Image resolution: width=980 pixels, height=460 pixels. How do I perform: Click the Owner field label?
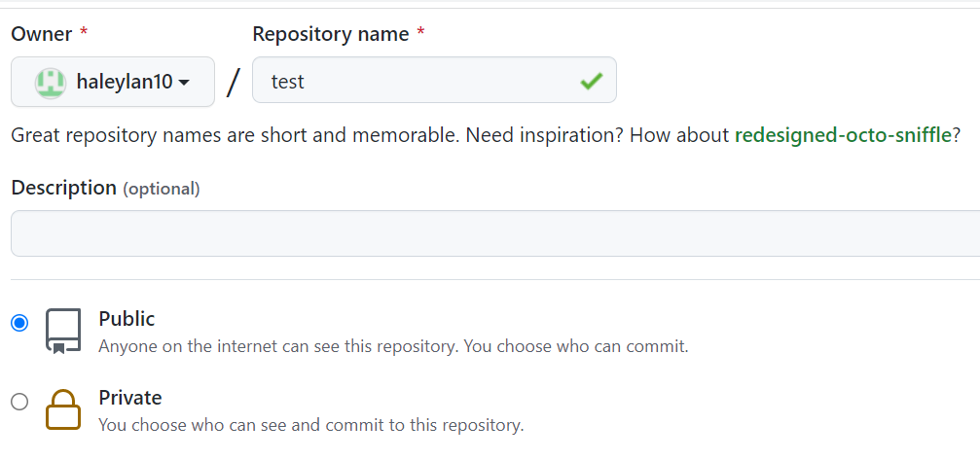coord(42,34)
